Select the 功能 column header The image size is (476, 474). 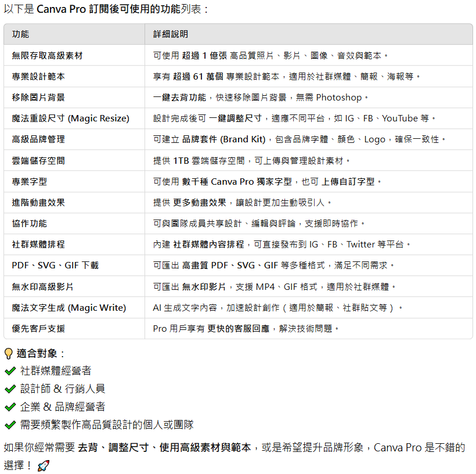[20, 34]
